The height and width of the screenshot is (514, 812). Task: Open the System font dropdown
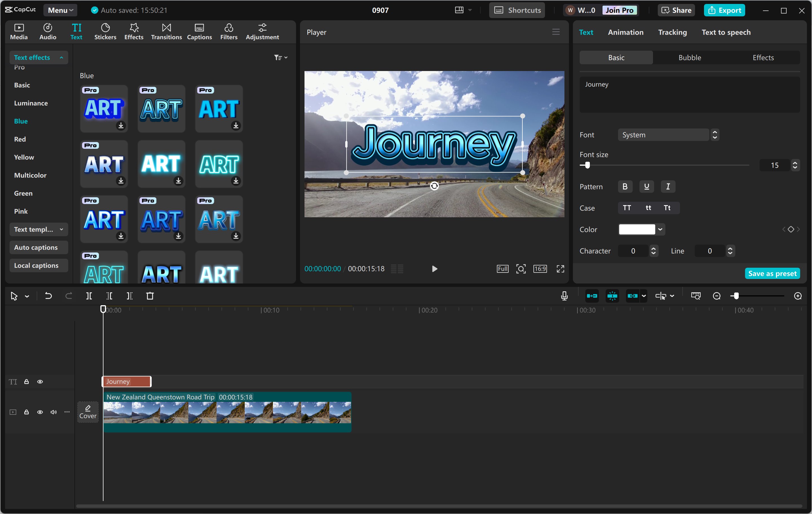(x=664, y=134)
